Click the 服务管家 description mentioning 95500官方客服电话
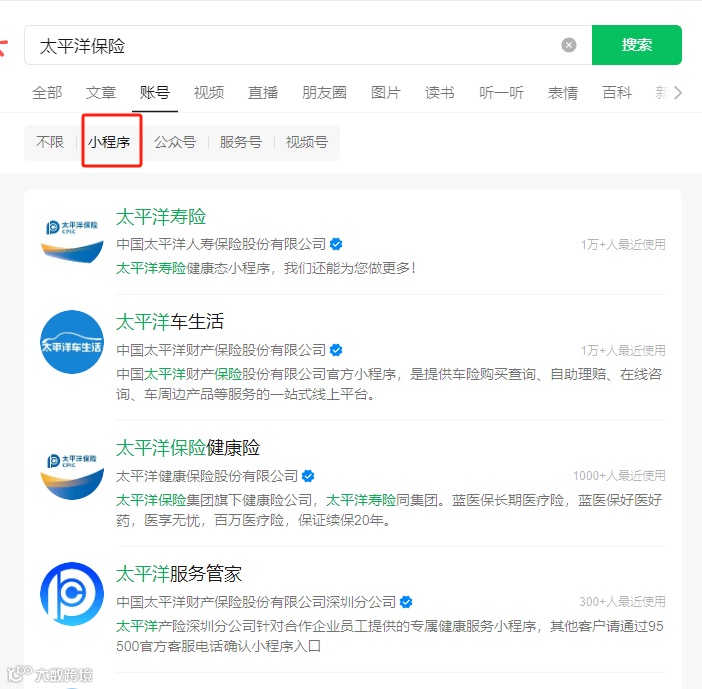 point(390,636)
